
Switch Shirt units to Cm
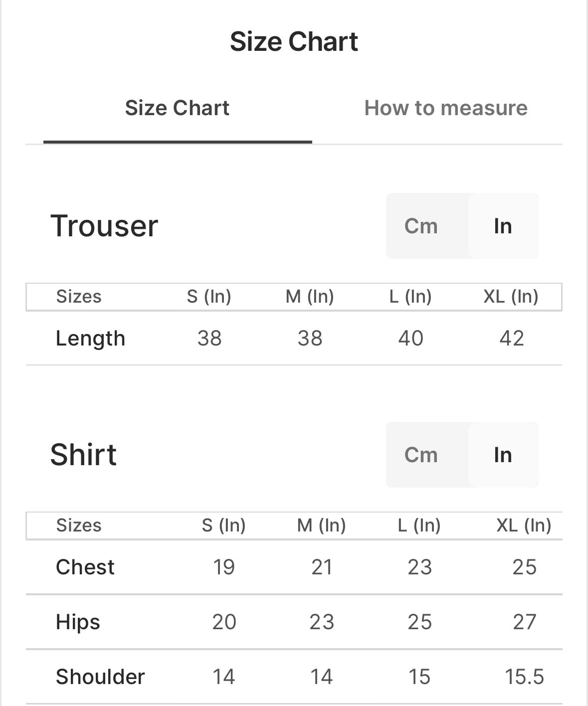(x=421, y=455)
